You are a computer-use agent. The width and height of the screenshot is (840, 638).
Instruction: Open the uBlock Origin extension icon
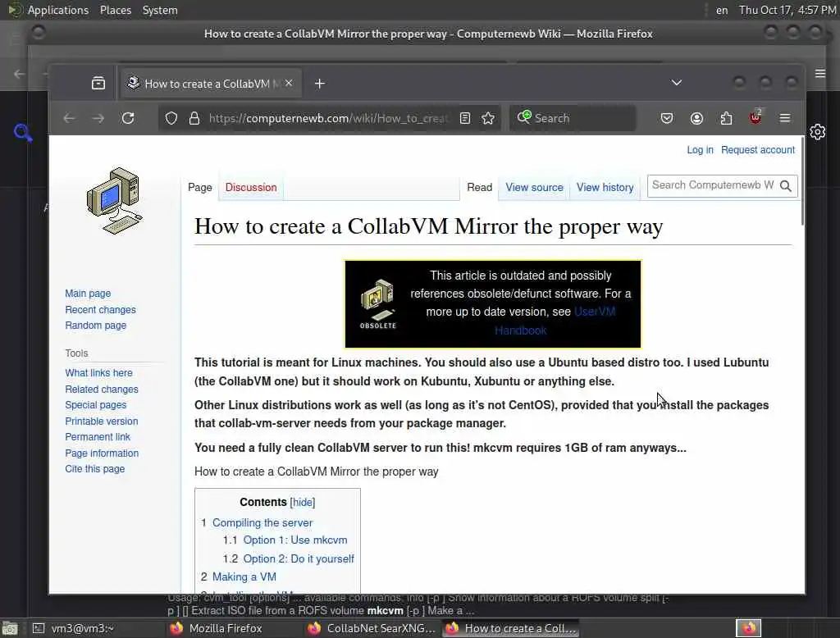tap(756, 117)
